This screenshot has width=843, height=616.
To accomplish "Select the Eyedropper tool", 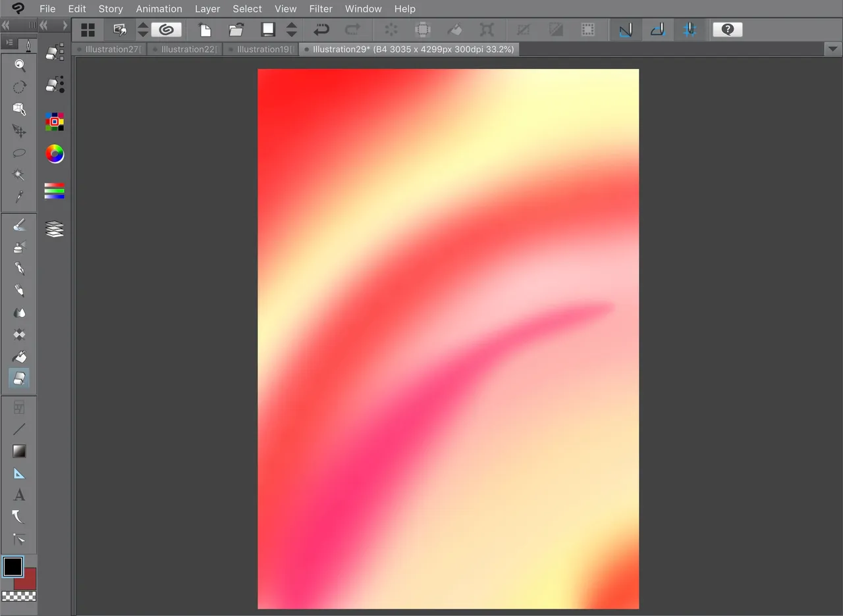I will pos(20,197).
